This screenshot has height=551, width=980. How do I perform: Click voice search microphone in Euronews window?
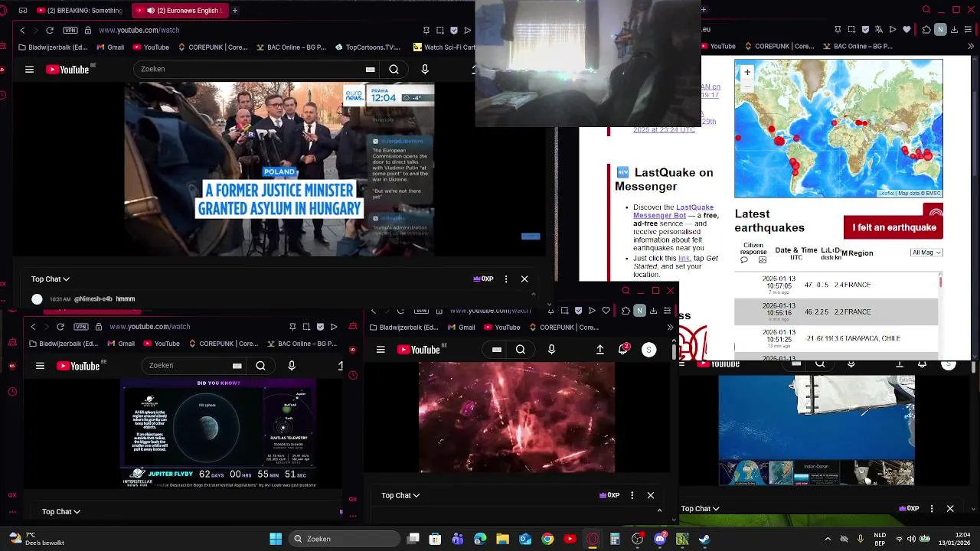pos(425,70)
